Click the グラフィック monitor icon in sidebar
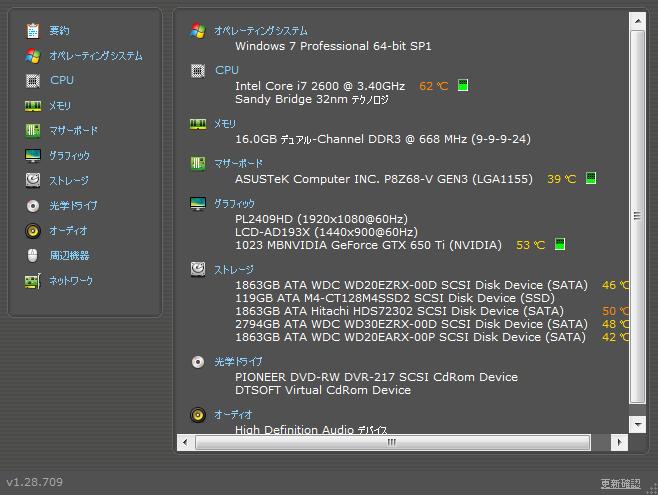The width and height of the screenshot is (658, 495). (33, 156)
